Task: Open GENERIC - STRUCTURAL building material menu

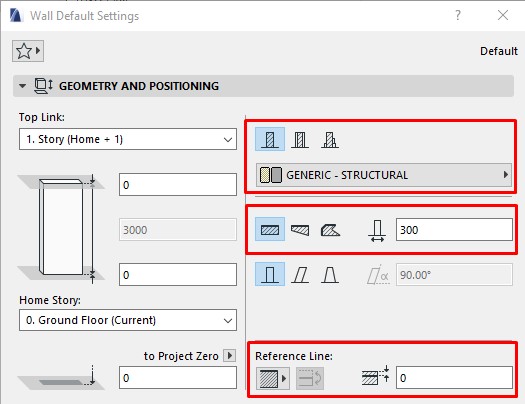Action: (x=384, y=175)
